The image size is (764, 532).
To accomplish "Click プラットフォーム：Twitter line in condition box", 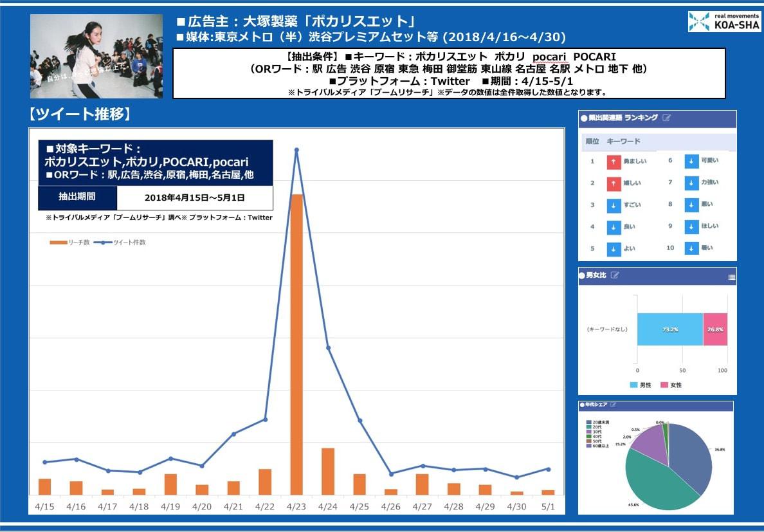I will pyautogui.click(x=399, y=81).
